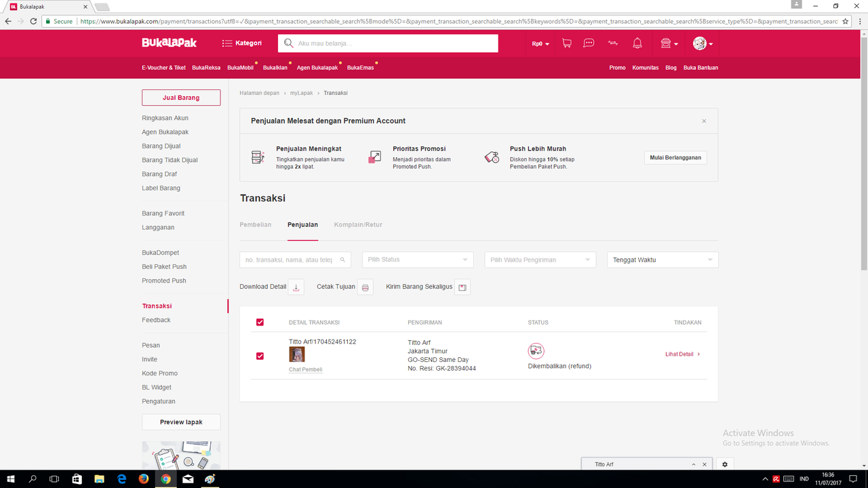
Task: Select the Penjualan tab
Action: click(302, 224)
